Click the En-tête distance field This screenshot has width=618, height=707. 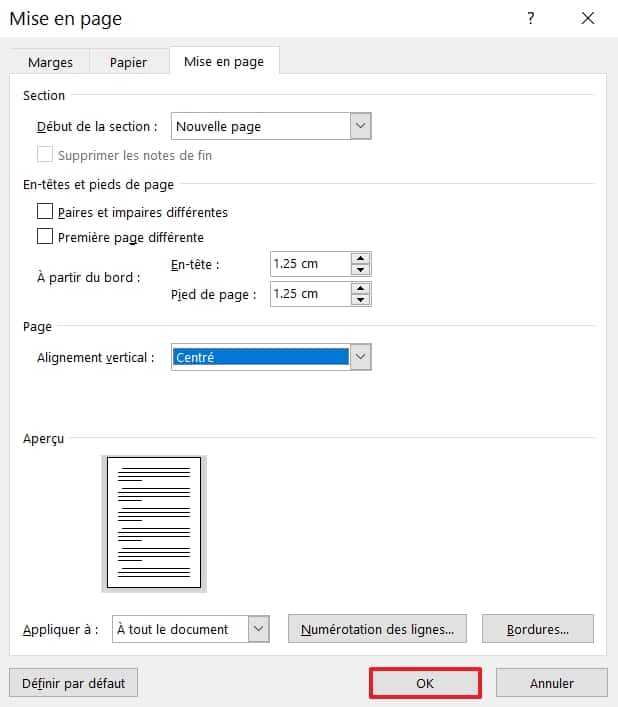[311, 264]
